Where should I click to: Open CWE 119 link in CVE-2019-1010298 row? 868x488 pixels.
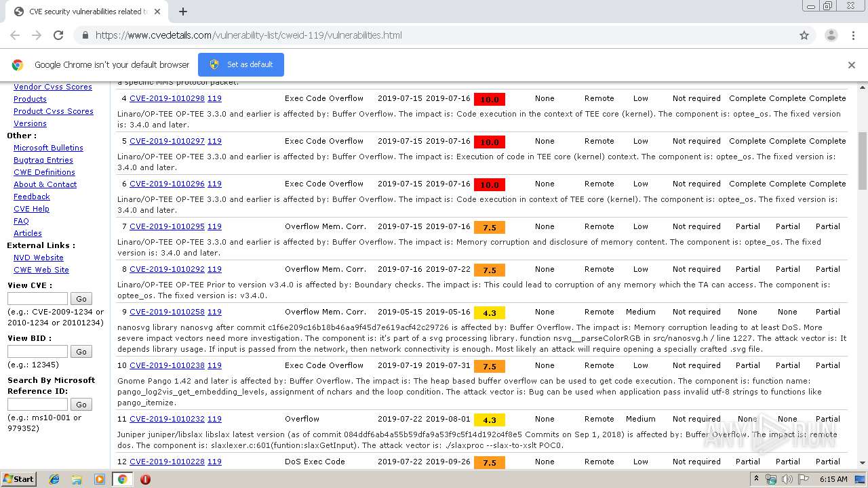pyautogui.click(x=214, y=98)
